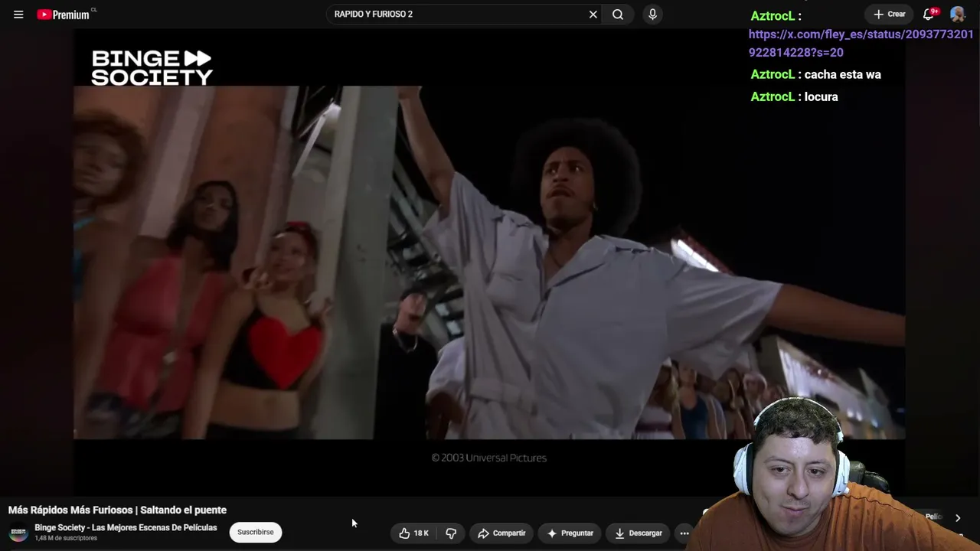
Task: Open the Binge Society channel avatar
Action: tap(18, 533)
